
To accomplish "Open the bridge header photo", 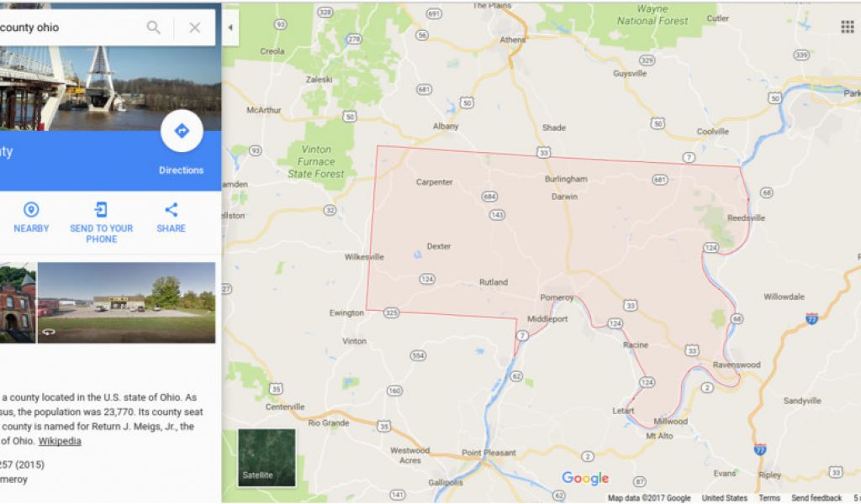I will [110, 88].
